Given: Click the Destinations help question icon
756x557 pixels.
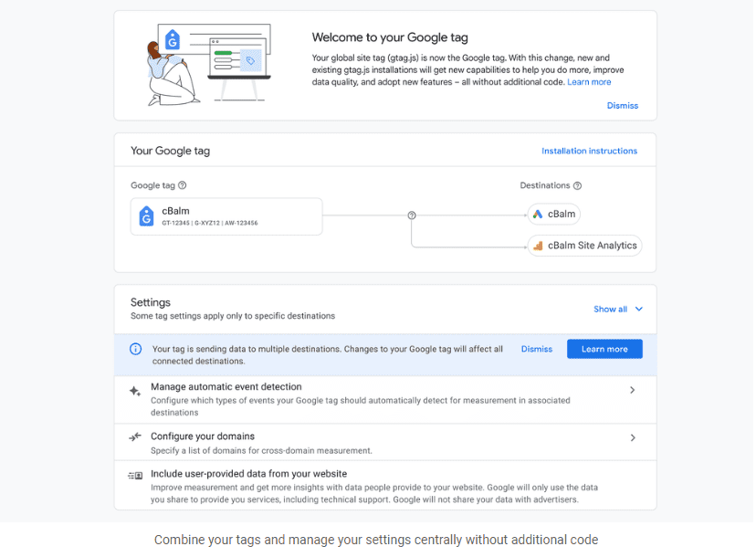Looking at the screenshot, I should click(x=577, y=185).
